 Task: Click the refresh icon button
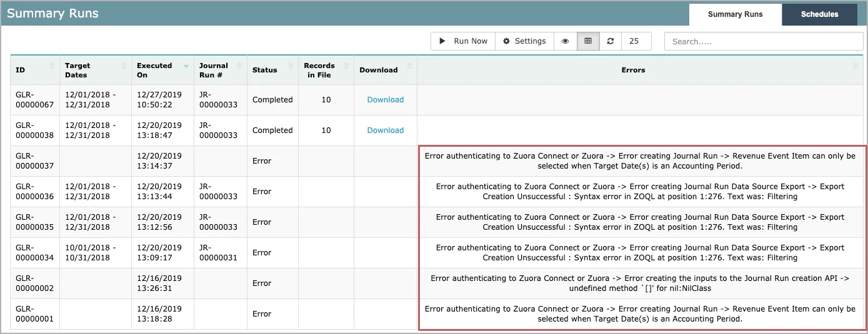(x=611, y=41)
